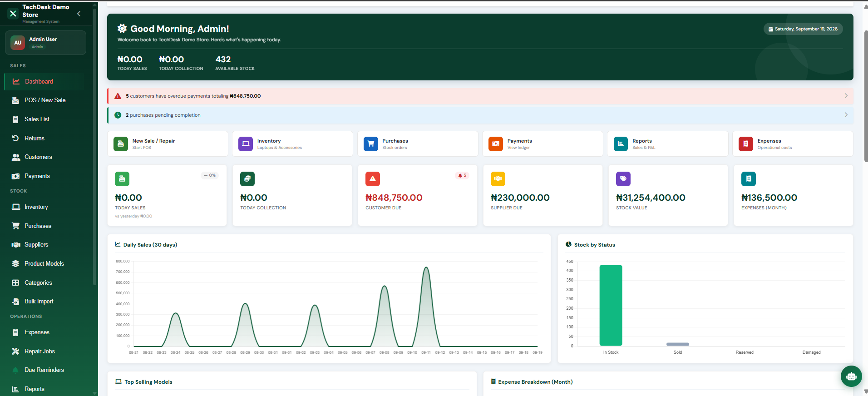Click the Reports teal chart icon

pyautogui.click(x=621, y=144)
